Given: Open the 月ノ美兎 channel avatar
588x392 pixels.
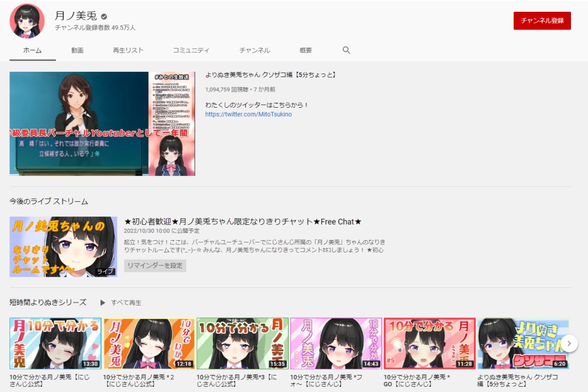Looking at the screenshot, I should pyautogui.click(x=27, y=21).
